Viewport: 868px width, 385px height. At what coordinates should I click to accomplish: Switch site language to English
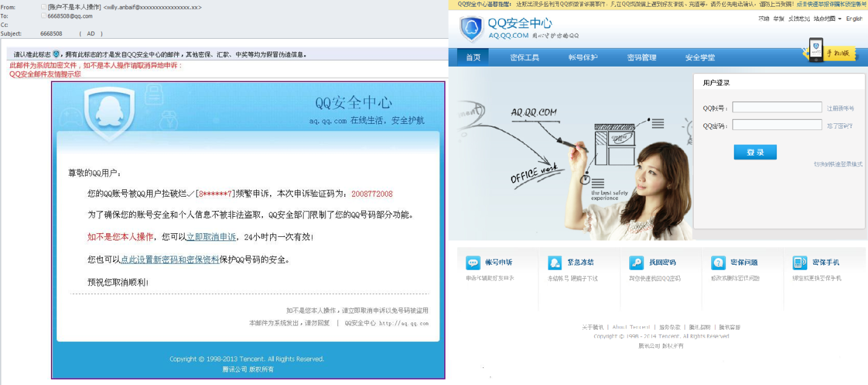coord(854,19)
